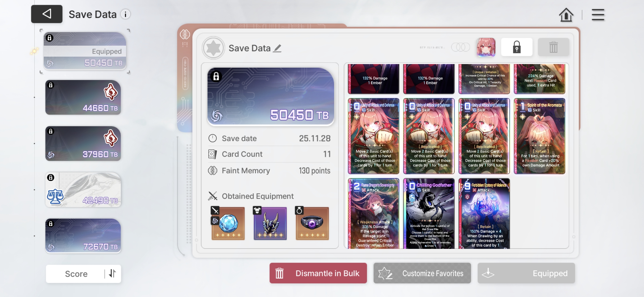
Task: Go to home screen icon
Action: 566,15
